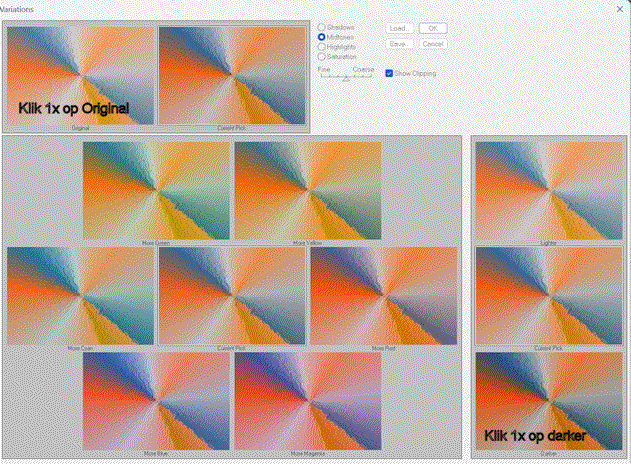Choose the Highlights radio option

322,47
